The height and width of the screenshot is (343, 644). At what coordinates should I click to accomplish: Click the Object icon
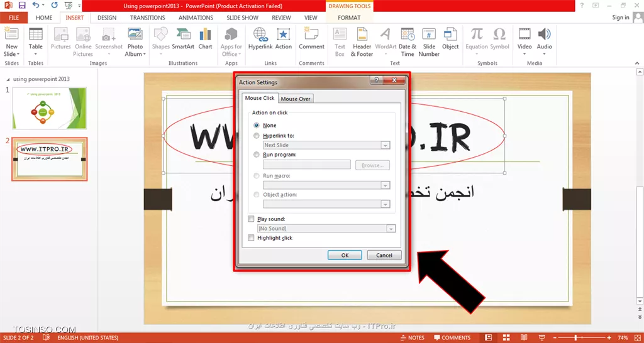click(450, 35)
